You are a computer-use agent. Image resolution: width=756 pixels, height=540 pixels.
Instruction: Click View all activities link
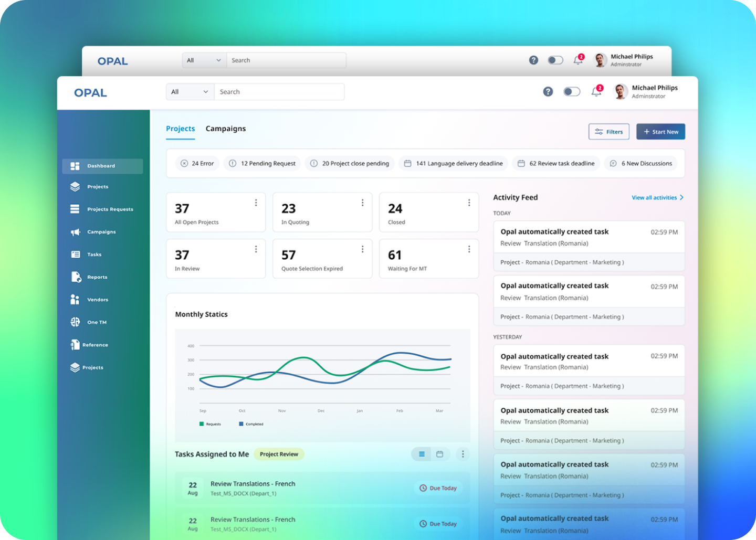(x=654, y=197)
